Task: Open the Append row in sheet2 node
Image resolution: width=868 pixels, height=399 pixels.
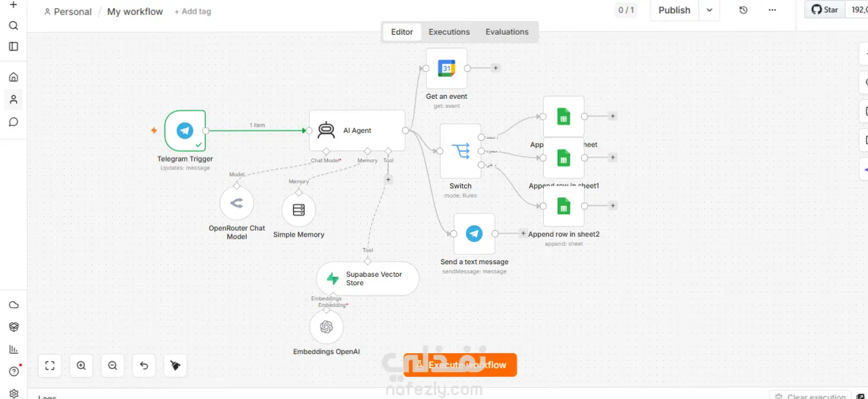Action: (563, 206)
